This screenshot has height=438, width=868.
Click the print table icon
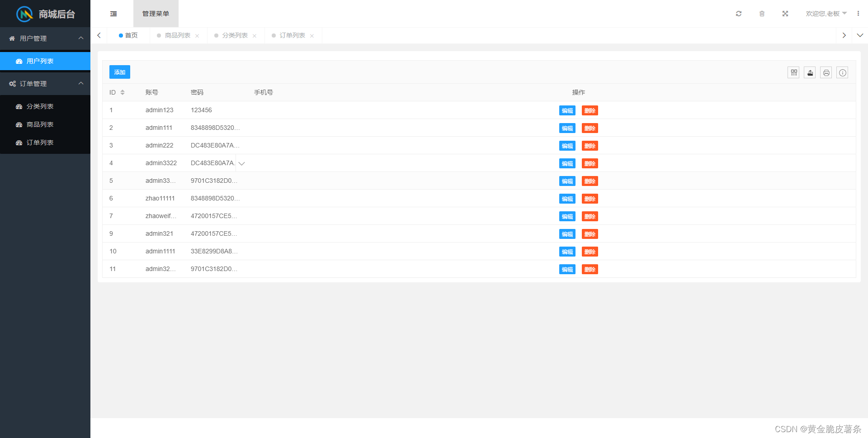coord(826,72)
